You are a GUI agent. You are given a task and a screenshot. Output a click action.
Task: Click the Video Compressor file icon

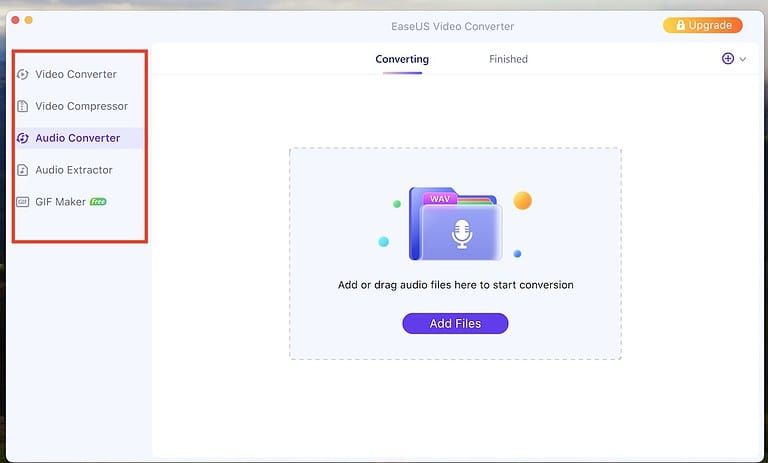[x=23, y=106]
